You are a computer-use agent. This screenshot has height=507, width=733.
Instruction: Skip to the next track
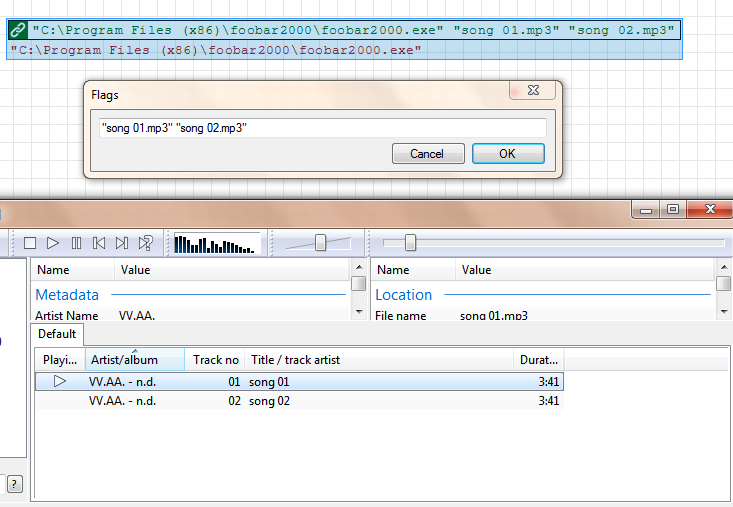[x=122, y=243]
